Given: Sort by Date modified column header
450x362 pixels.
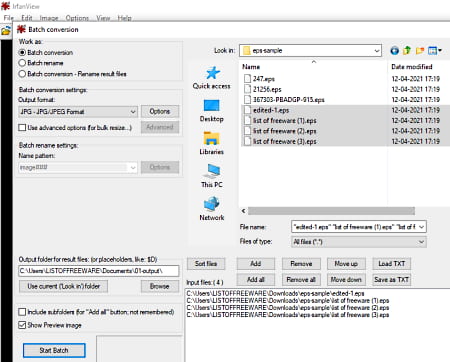Looking at the screenshot, I should coord(412,67).
